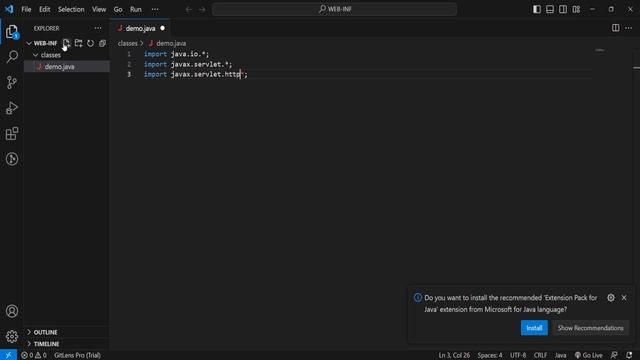Open the Manage gear icon
Image resolution: width=640 pixels, height=360 pixels.
tap(12, 336)
